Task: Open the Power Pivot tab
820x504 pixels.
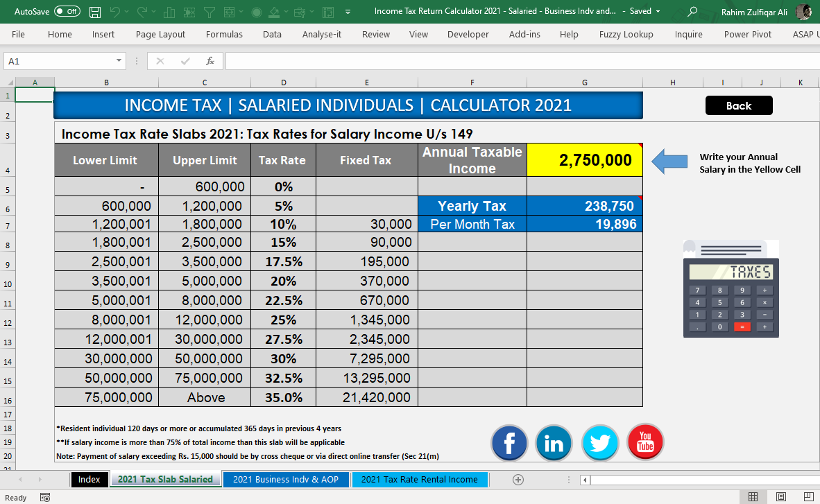Action: click(748, 34)
